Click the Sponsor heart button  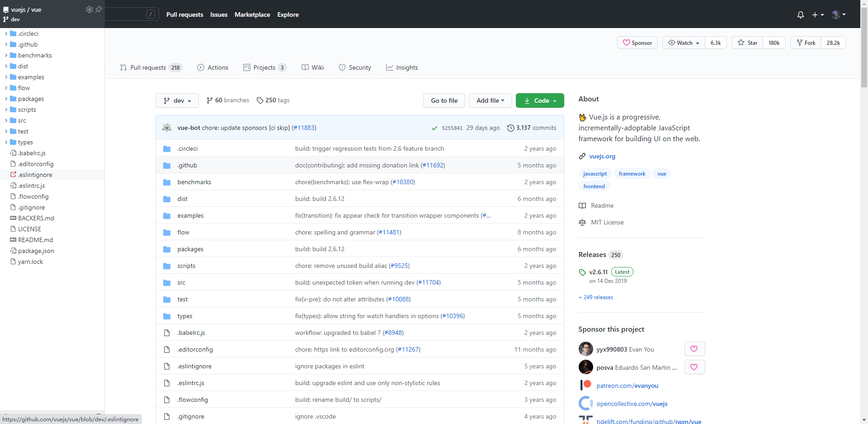point(637,43)
